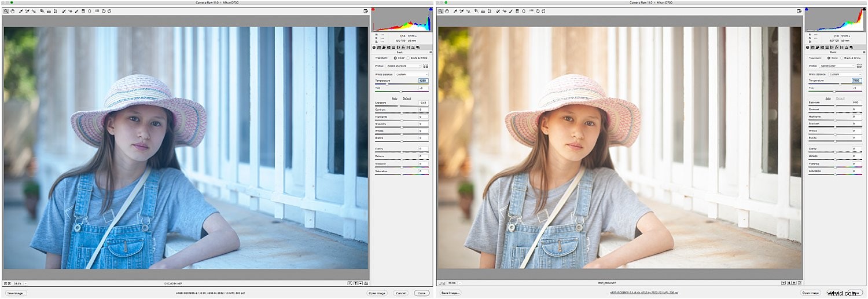Click Exposure value field in right window
The image size is (868, 299).
(858, 103)
